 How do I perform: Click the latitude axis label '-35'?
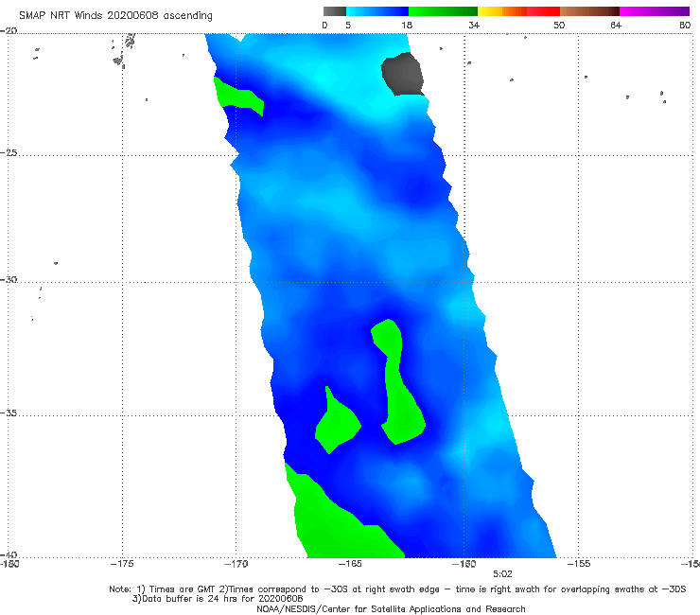(x=9, y=413)
